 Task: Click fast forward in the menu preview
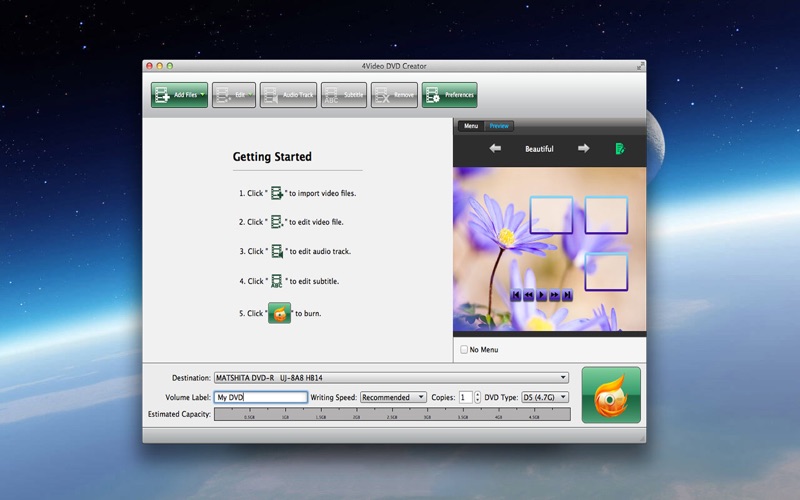(x=554, y=295)
